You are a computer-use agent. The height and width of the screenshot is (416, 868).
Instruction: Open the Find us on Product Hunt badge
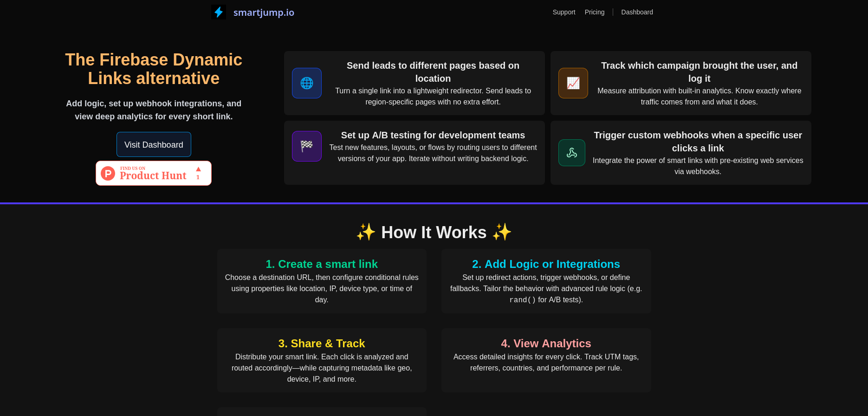tap(154, 173)
